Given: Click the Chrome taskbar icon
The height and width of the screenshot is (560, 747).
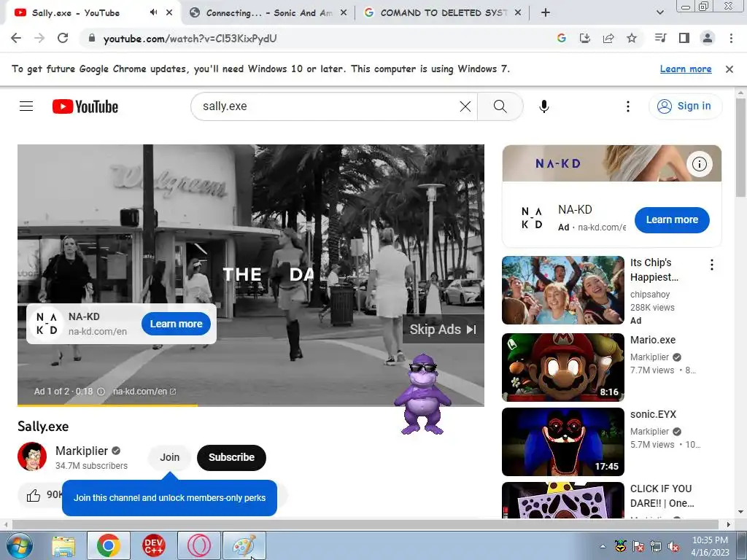Looking at the screenshot, I should tap(109, 545).
